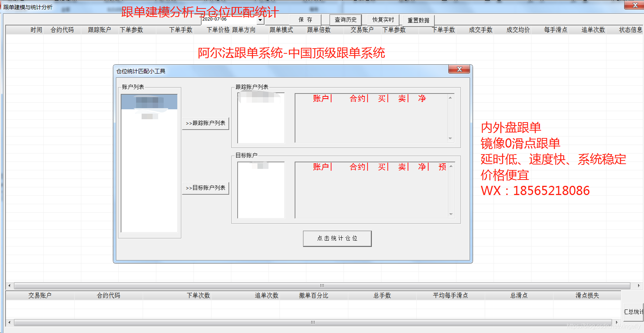644x333 pixels.
Task: Click 恢复实时 to restore realtime
Action: (383, 20)
